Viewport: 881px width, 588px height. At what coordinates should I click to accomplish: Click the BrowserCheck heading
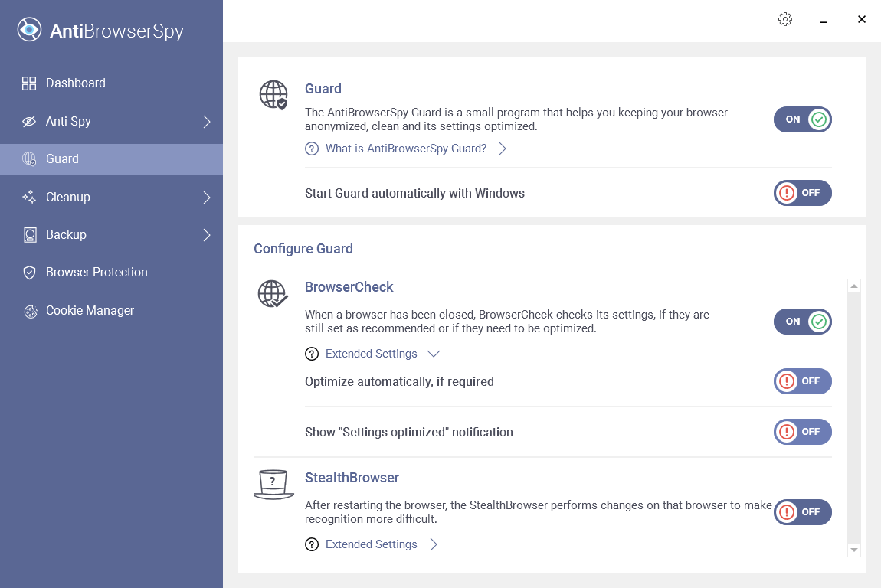(349, 287)
